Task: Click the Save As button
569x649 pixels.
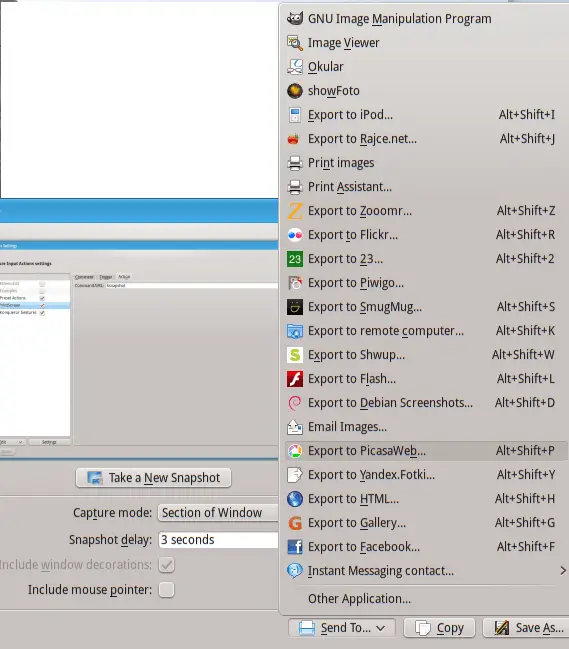Action: coord(526,628)
